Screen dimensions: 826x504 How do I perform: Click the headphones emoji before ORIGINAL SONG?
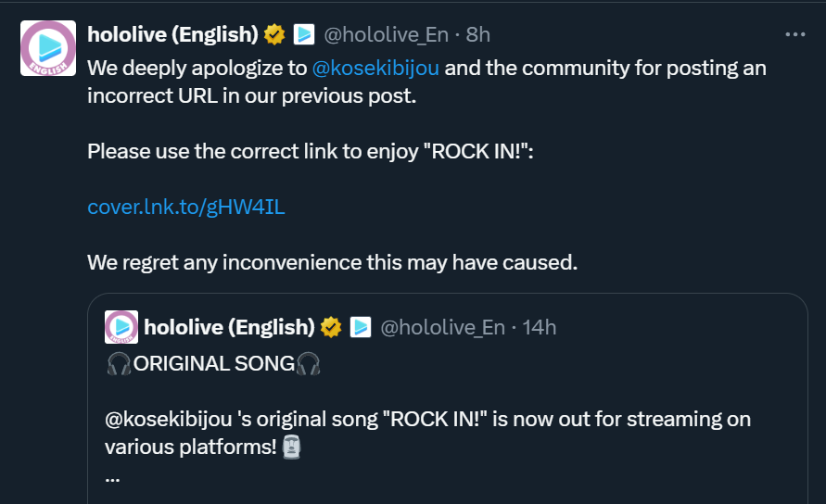click(x=120, y=364)
